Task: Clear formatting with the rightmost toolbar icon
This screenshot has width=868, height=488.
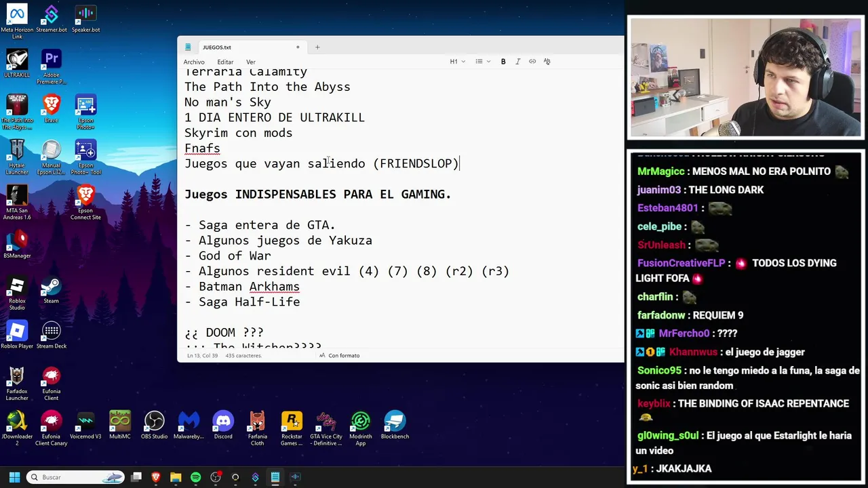Action: (547, 62)
